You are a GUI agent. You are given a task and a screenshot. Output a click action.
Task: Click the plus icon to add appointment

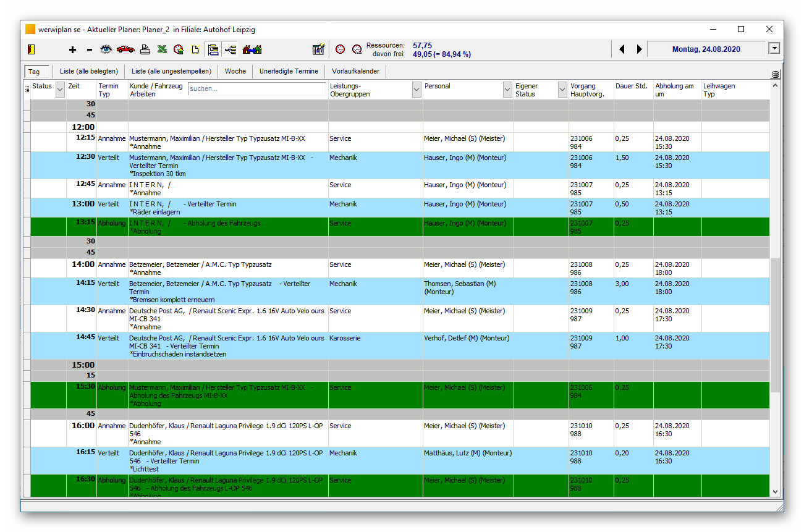coord(72,49)
